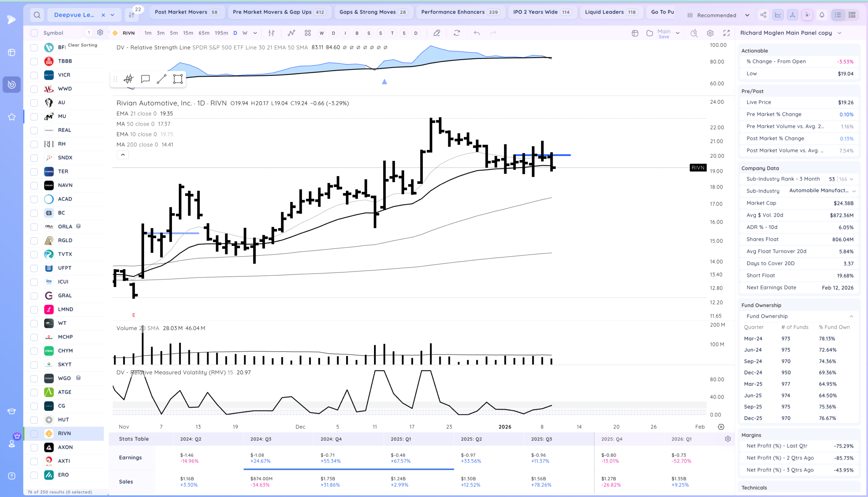Screen dimensions: 868x497
Task: Enter fullscreen chart mode
Action: pyautogui.click(x=727, y=33)
